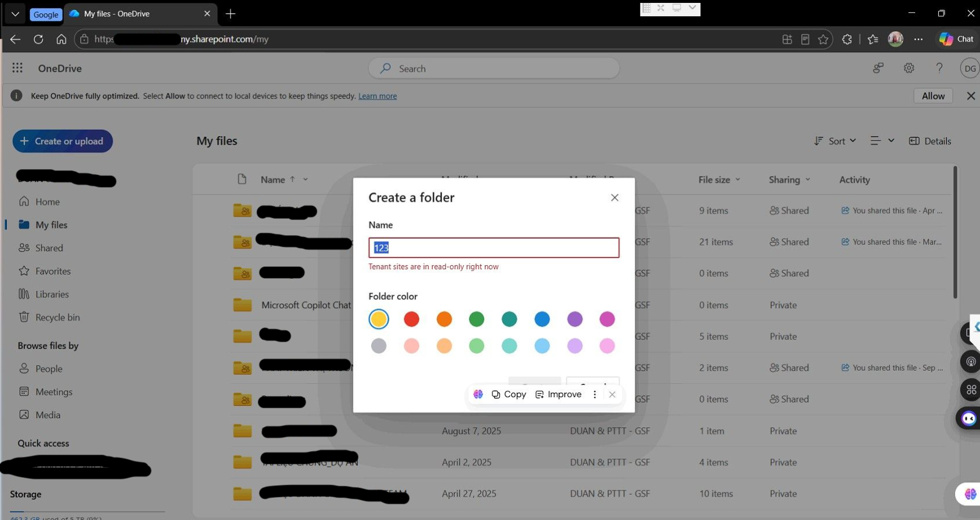Screen dimensions: 980x520
Task: Click the folder Name input field
Action: (494, 248)
